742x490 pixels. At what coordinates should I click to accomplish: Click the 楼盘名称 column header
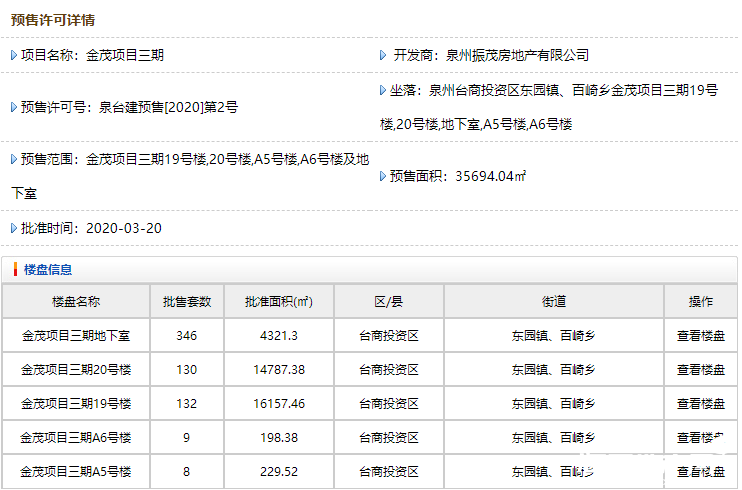[76, 302]
